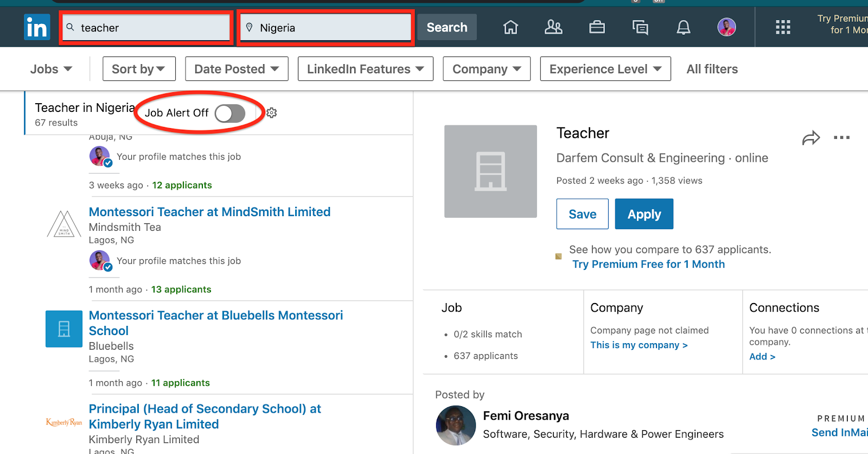Viewport: 868px width, 454px height.
Task: Open the Notifications bell icon
Action: point(684,27)
